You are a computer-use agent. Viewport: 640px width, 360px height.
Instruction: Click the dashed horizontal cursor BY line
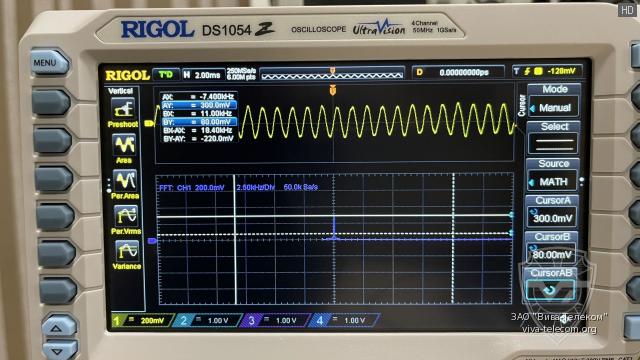click(334, 234)
